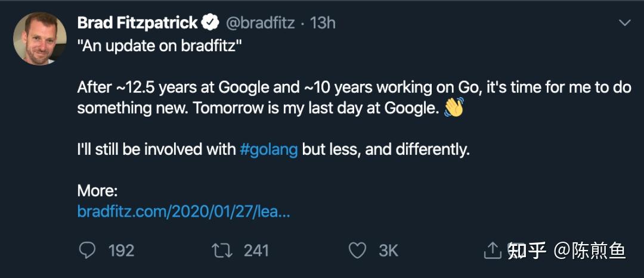Click the 13h timestamp
The width and height of the screenshot is (644, 278).
pos(323,23)
